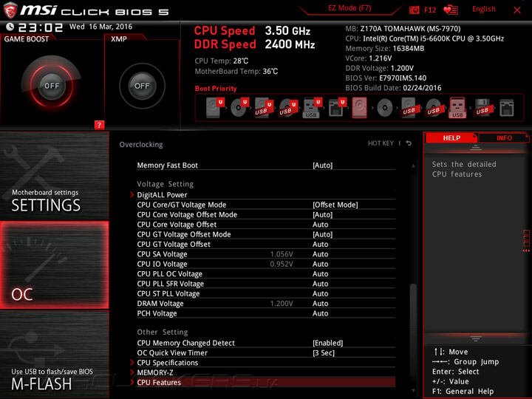
Task: Toggle the GAME BOOST knob
Action: click(x=52, y=86)
